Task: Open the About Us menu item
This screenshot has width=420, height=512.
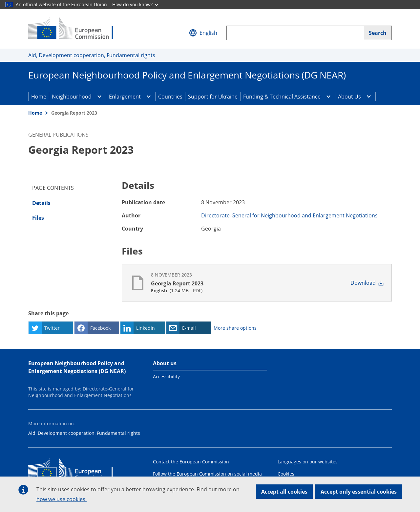Action: (349, 97)
